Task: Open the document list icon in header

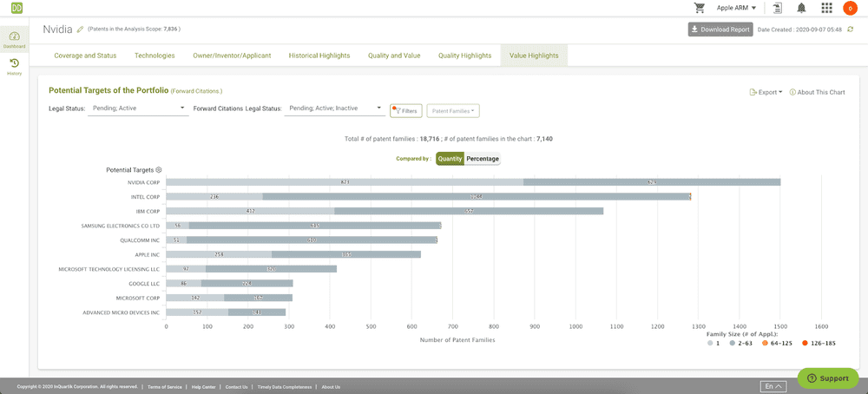Action: click(778, 8)
